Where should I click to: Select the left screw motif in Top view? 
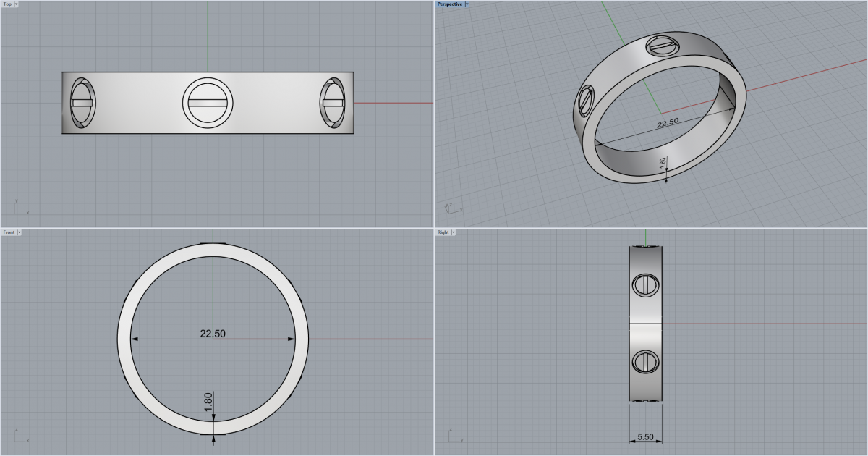click(x=82, y=103)
